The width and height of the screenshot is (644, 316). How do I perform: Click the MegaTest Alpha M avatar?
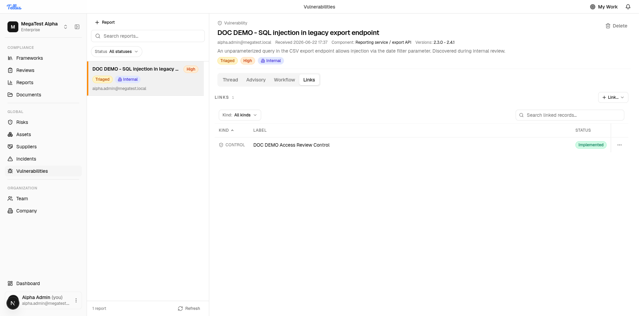[13, 27]
